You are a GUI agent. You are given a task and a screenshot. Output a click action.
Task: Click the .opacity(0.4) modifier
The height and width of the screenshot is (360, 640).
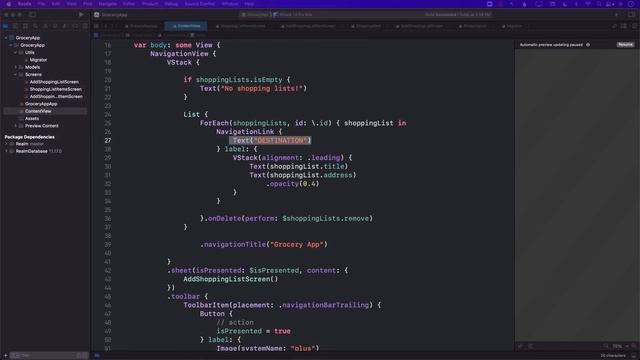click(293, 184)
